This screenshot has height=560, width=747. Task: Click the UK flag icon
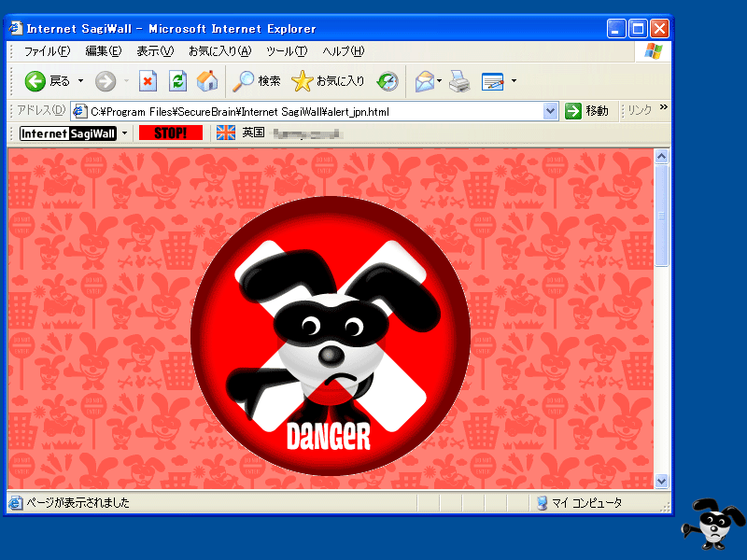[226, 133]
